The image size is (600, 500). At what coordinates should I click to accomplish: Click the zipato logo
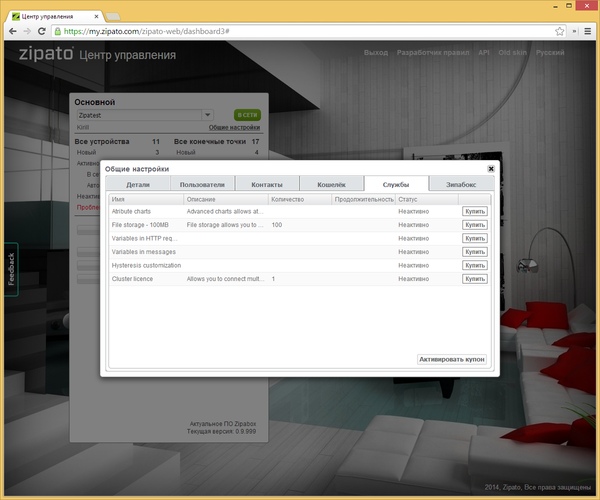click(46, 54)
